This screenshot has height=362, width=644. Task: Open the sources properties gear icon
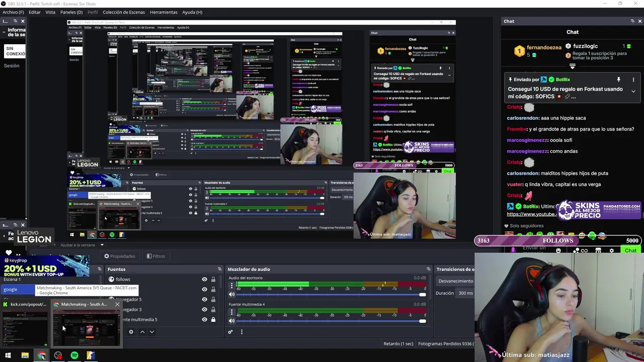131,332
